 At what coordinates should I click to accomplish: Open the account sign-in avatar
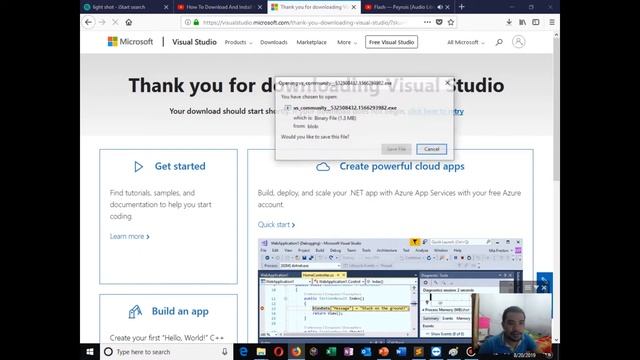pos(518,42)
